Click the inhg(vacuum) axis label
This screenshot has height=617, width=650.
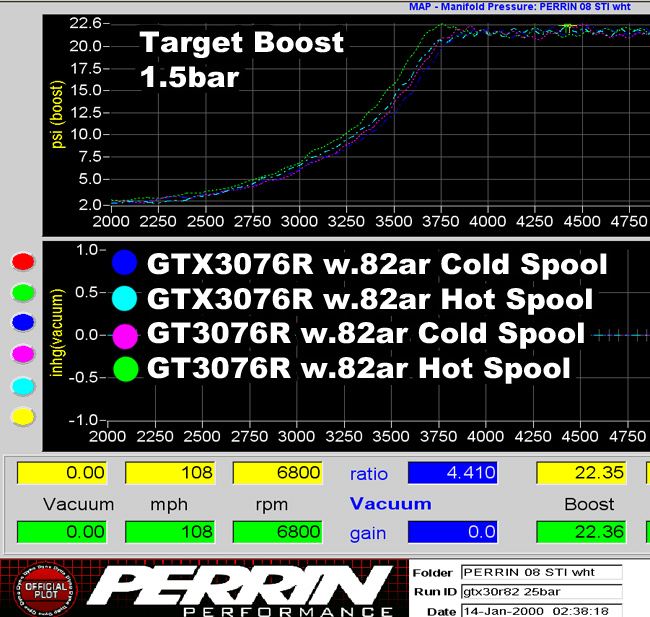point(56,333)
